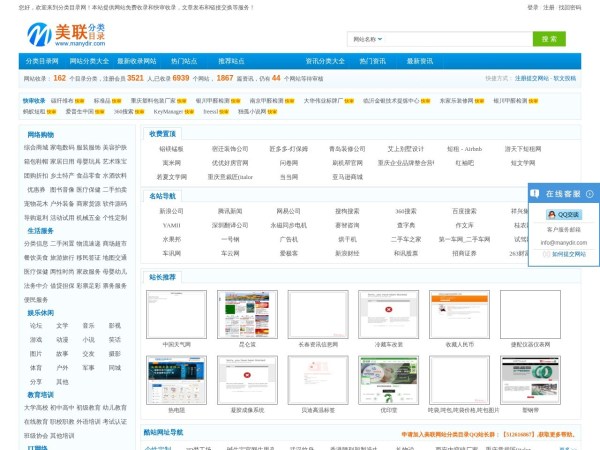
Task: Click the 腾讯新闻 site link
Action: [x=230, y=211]
